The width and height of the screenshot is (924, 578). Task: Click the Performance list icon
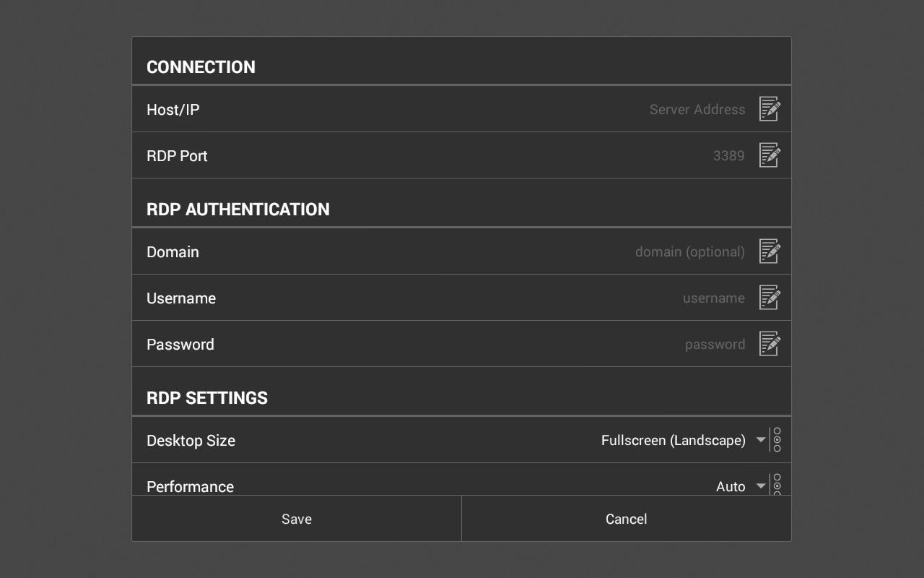[x=777, y=485]
